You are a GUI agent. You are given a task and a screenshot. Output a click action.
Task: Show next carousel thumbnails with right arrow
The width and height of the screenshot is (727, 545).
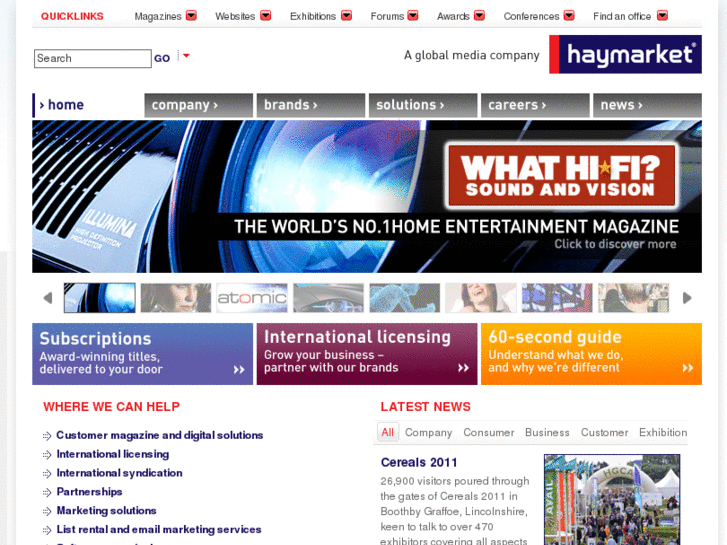coord(687,298)
